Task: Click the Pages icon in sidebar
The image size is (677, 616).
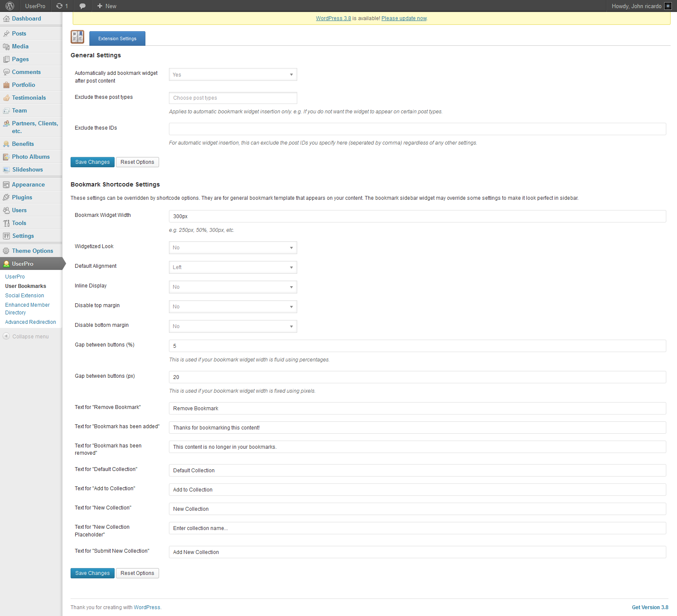Action: tap(6, 59)
